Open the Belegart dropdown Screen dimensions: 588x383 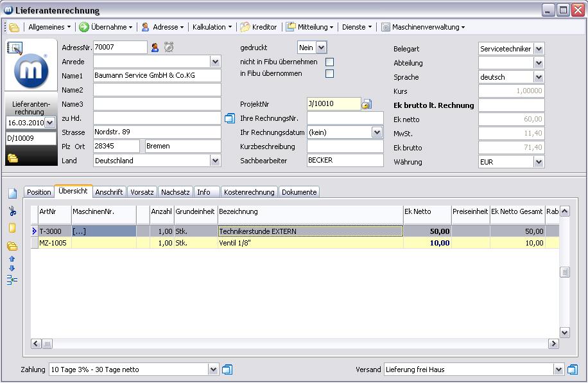tap(539, 49)
